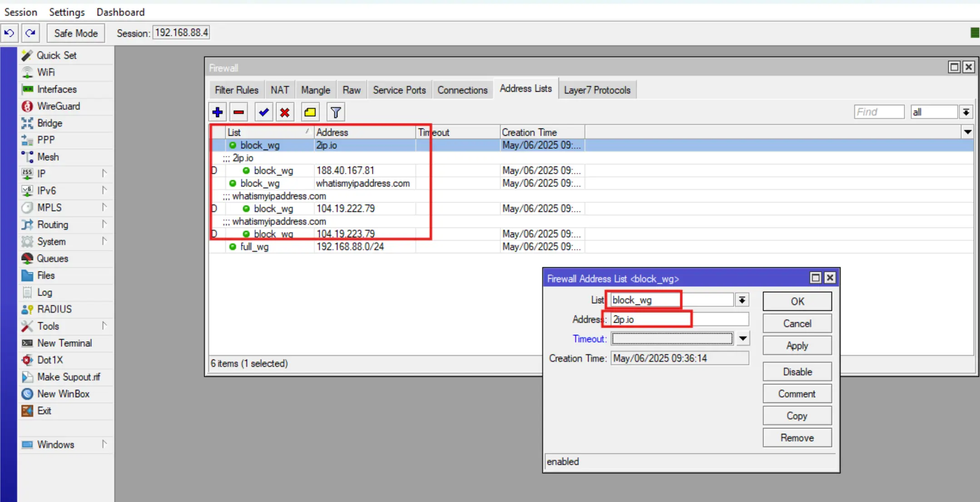Switch to the Connections tab
Image resolution: width=980 pixels, height=502 pixels.
click(462, 90)
